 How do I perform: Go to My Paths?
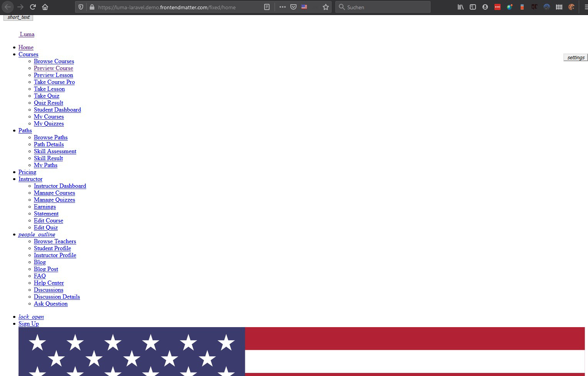(x=45, y=165)
